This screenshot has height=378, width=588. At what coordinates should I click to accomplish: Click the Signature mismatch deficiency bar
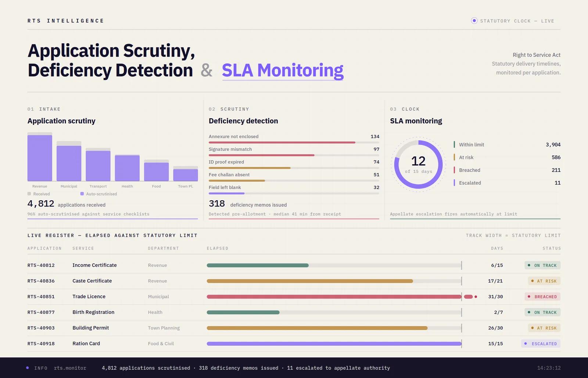(294, 155)
